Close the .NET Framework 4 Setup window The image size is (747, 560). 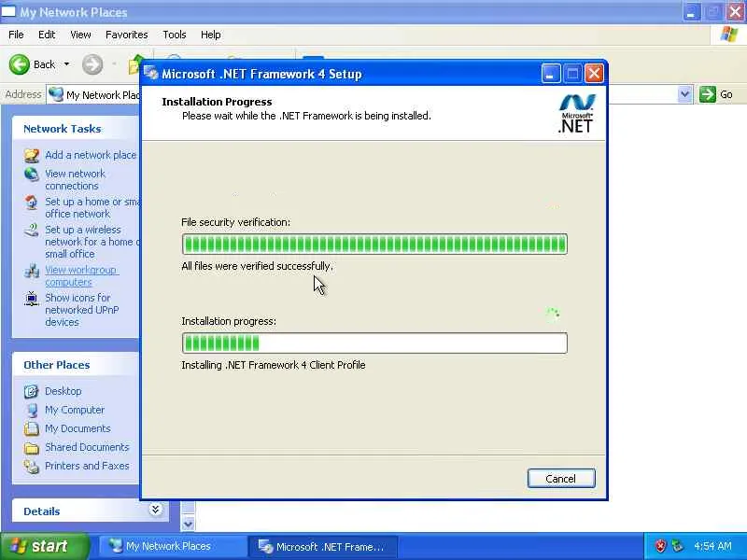594,74
